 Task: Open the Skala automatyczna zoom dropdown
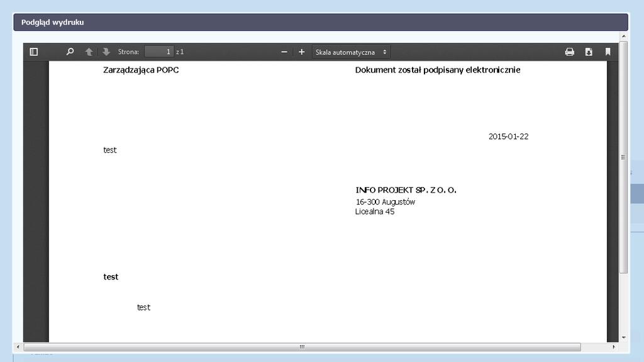[x=351, y=52]
